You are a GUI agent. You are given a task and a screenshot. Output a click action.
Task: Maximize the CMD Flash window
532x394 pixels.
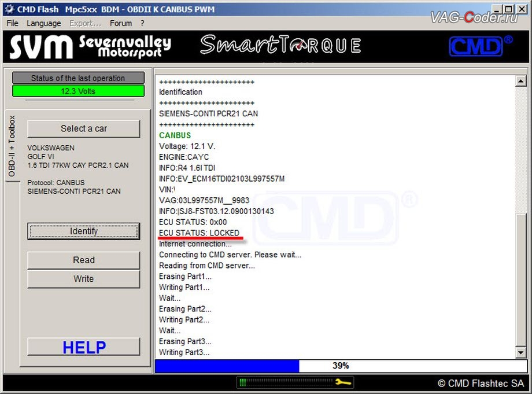tap(508, 9)
